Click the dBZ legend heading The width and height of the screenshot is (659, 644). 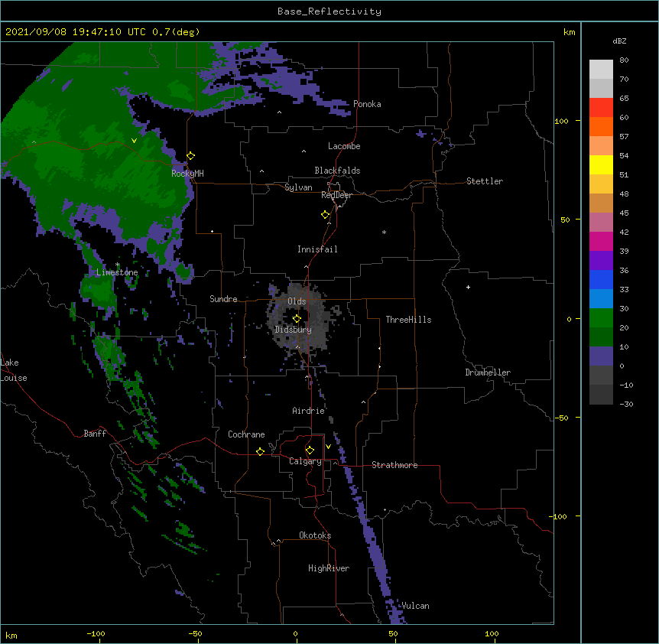tap(619, 41)
